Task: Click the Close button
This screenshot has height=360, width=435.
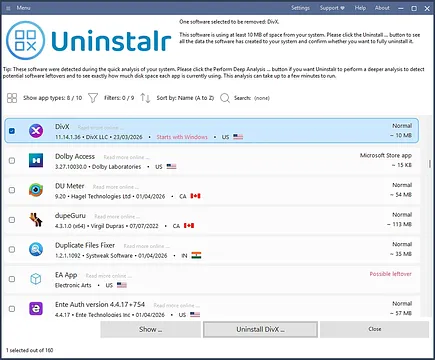Action: point(374,329)
